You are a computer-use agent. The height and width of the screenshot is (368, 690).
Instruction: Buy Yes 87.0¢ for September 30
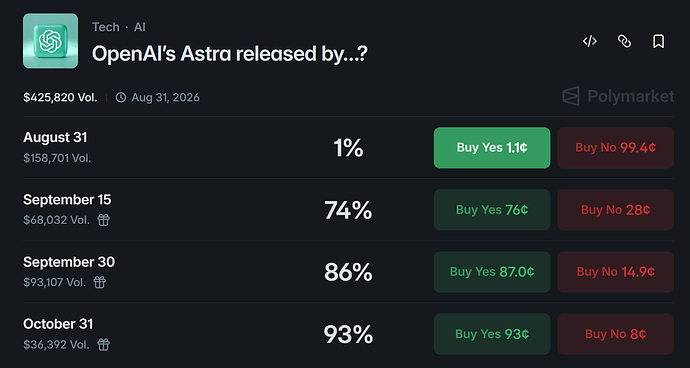point(492,272)
